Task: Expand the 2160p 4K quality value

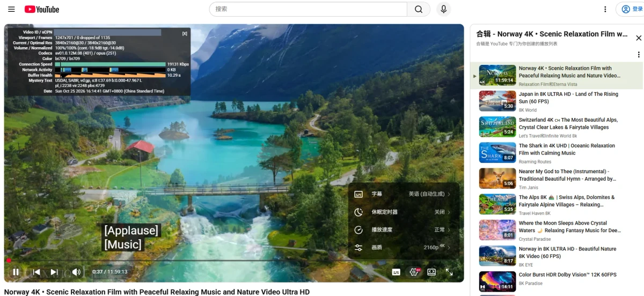Action: pyautogui.click(x=437, y=247)
